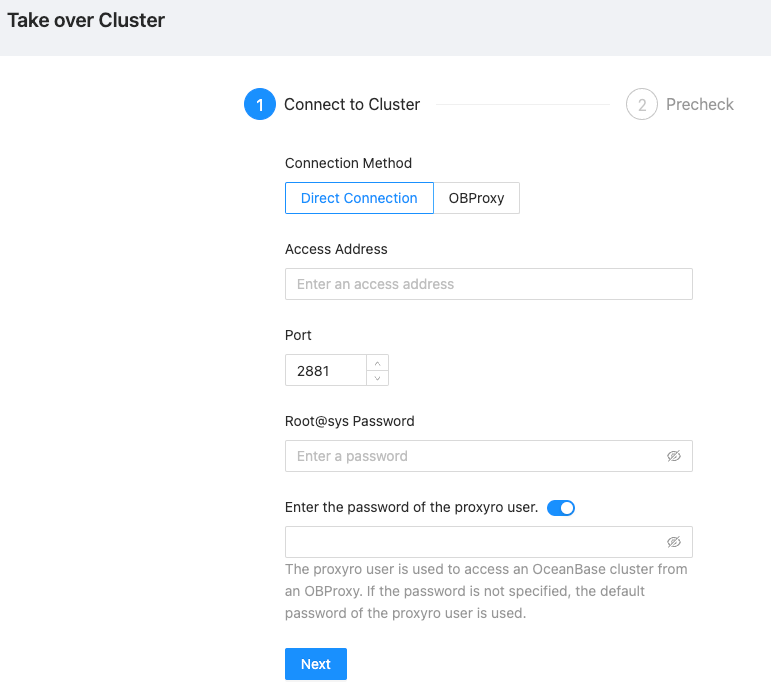Click the Access Address label
The height and width of the screenshot is (696, 771).
pos(336,249)
